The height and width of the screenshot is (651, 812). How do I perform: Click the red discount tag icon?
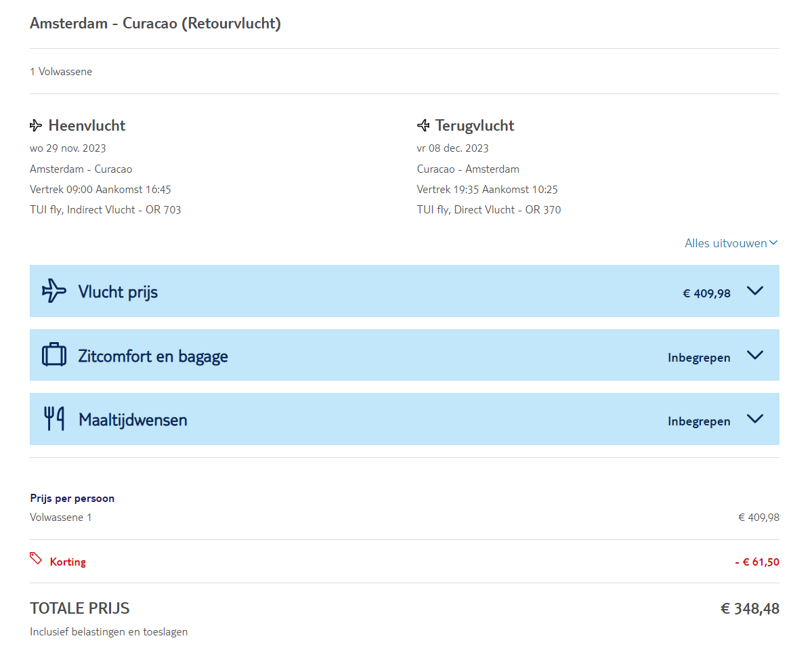36,559
